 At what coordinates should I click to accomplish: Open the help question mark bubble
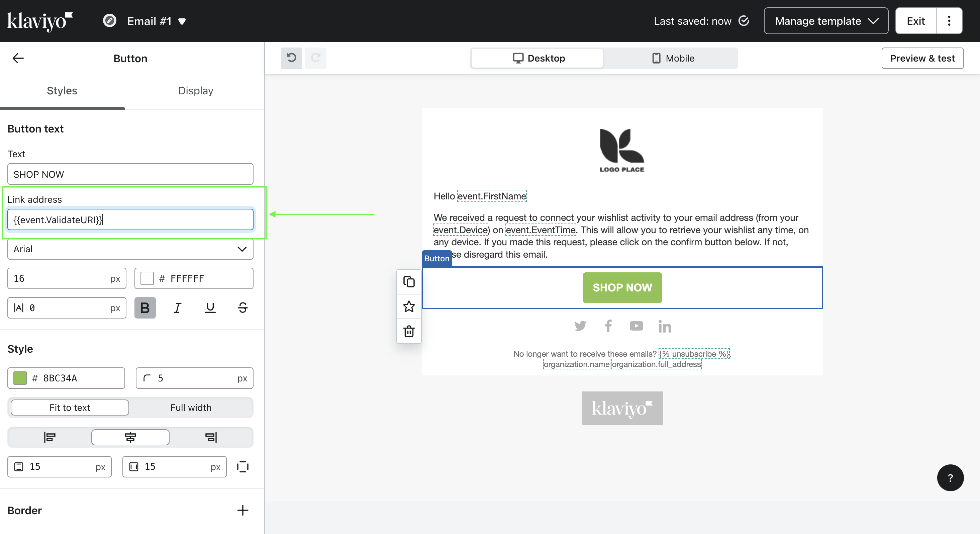point(950,478)
